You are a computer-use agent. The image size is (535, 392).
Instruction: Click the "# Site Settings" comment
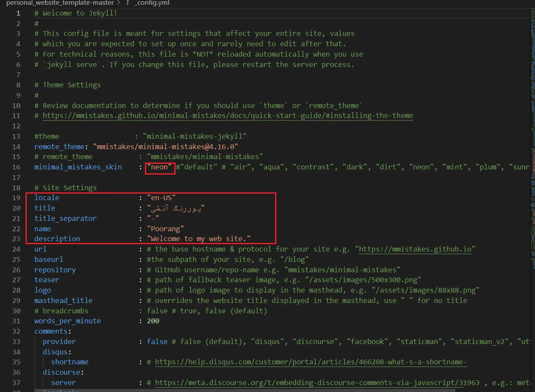click(66, 188)
